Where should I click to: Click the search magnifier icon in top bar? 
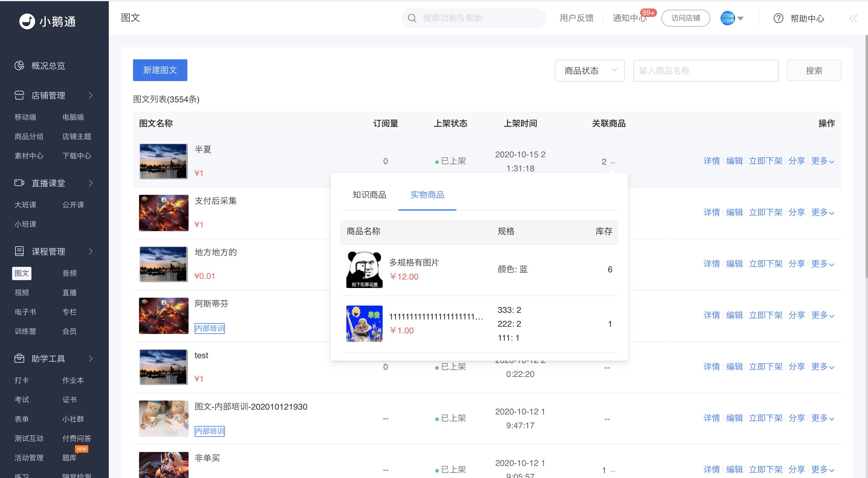(412, 18)
